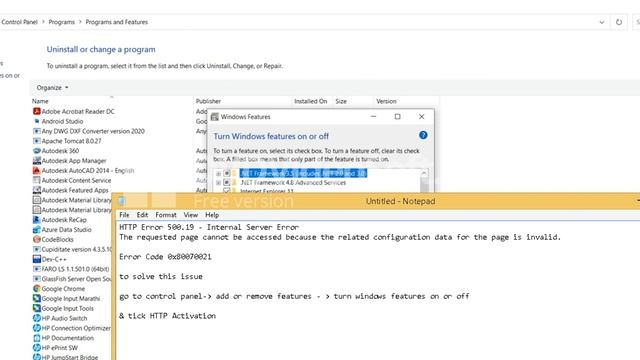Select the highlighted .NET Framework 3.5 row
The width and height of the screenshot is (640, 360).
303,173
